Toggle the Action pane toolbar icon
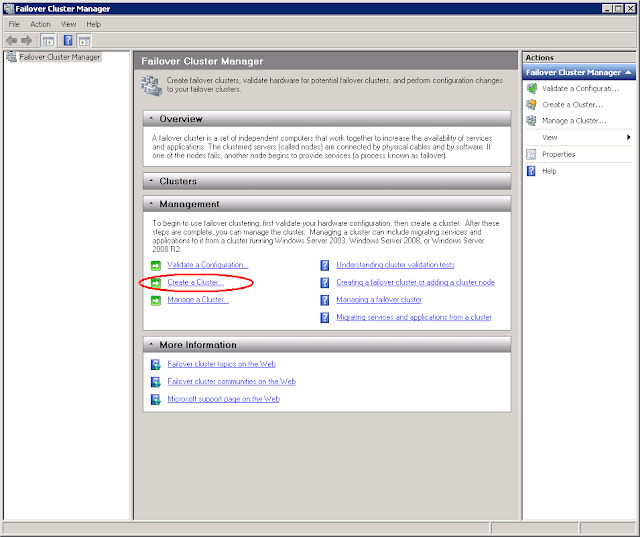Image resolution: width=640 pixels, height=537 pixels. pyautogui.click(x=84, y=41)
